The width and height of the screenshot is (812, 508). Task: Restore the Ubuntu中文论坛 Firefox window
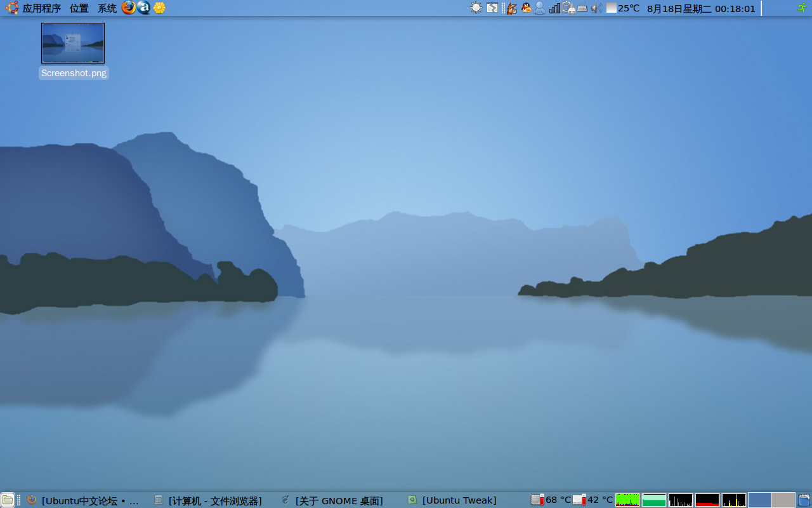point(84,500)
